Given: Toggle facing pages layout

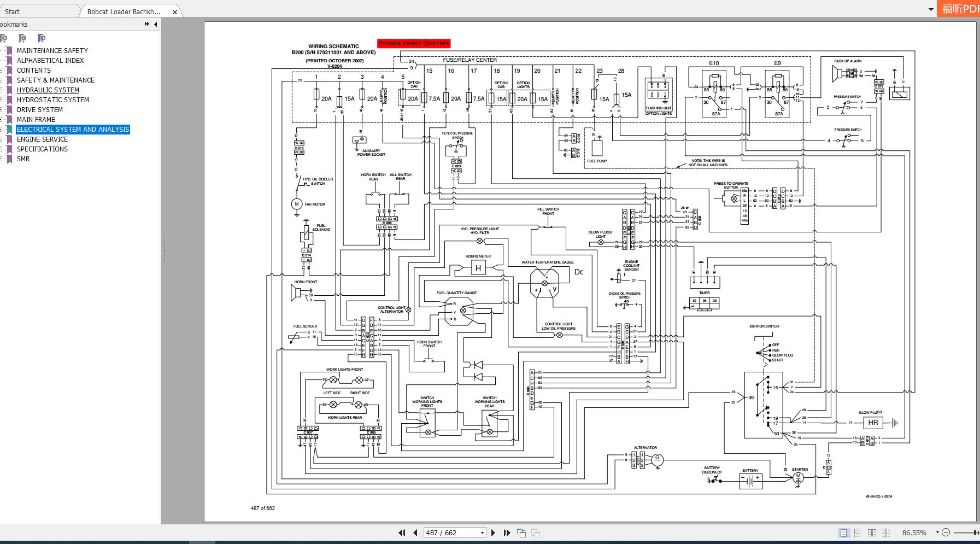Looking at the screenshot, I should click(x=872, y=532).
